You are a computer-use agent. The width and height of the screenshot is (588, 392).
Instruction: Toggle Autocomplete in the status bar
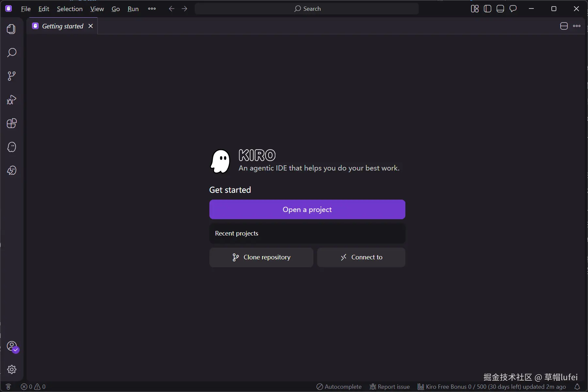pos(339,387)
